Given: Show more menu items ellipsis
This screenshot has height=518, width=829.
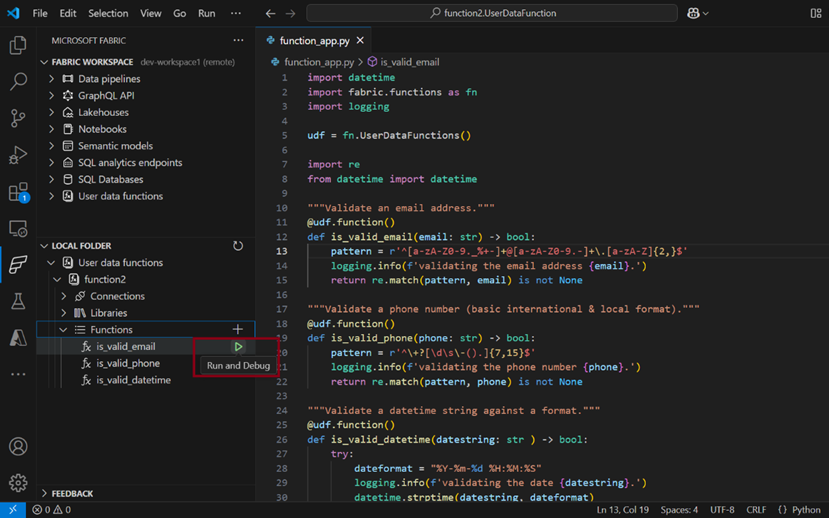Looking at the screenshot, I should (x=236, y=13).
